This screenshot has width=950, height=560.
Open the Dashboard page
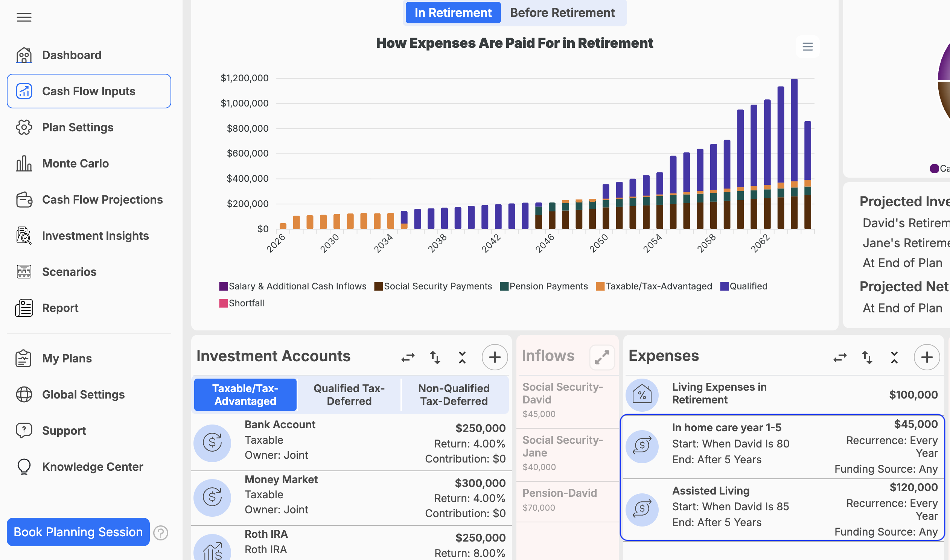click(x=89, y=55)
